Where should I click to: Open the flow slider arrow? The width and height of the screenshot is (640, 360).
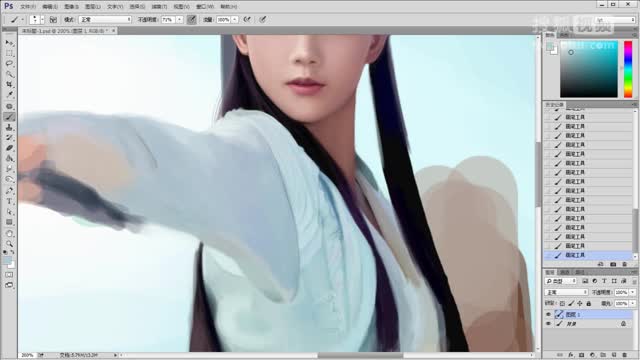[x=235, y=20]
